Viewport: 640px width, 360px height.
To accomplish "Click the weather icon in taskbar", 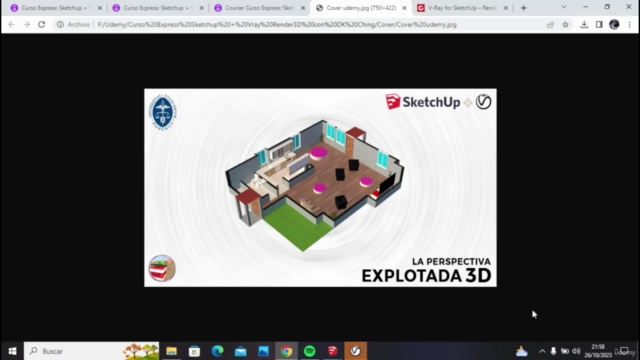I will coord(522,351).
